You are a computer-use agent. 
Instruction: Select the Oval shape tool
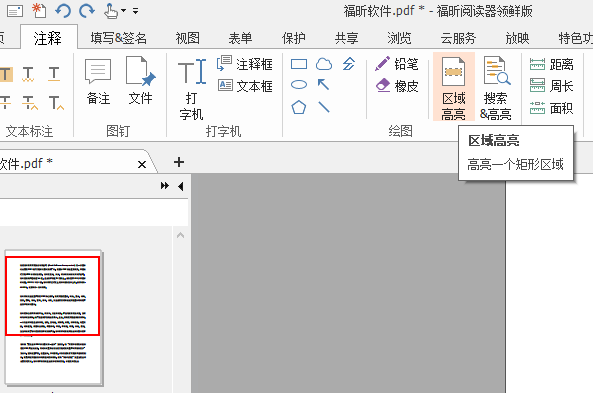[x=299, y=85]
